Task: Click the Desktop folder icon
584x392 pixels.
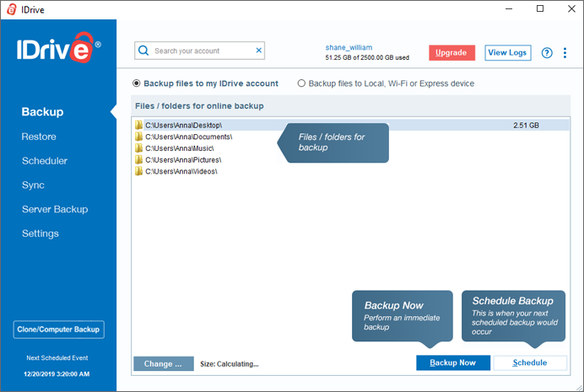Action: coord(139,126)
